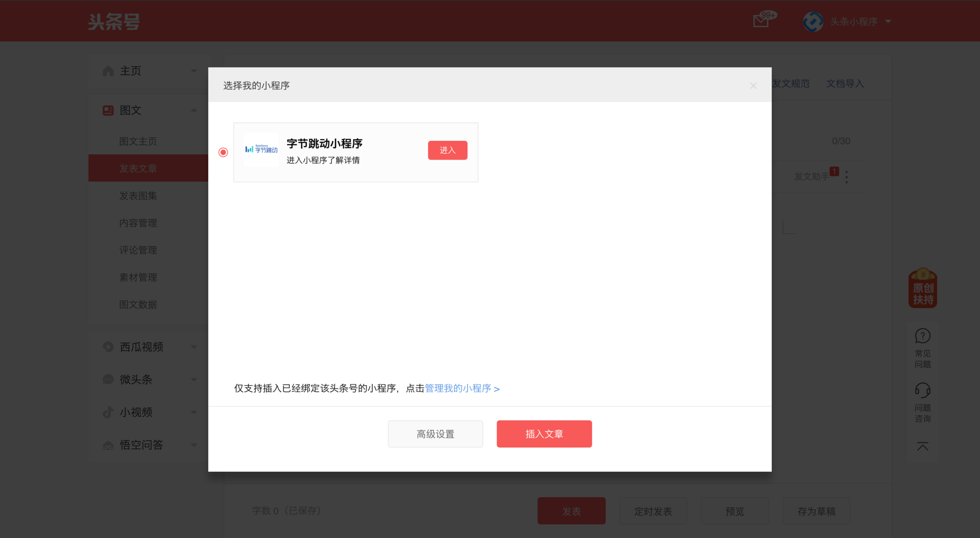Expand the 小视频 menu arrow
This screenshot has height=538, width=980.
(x=194, y=412)
